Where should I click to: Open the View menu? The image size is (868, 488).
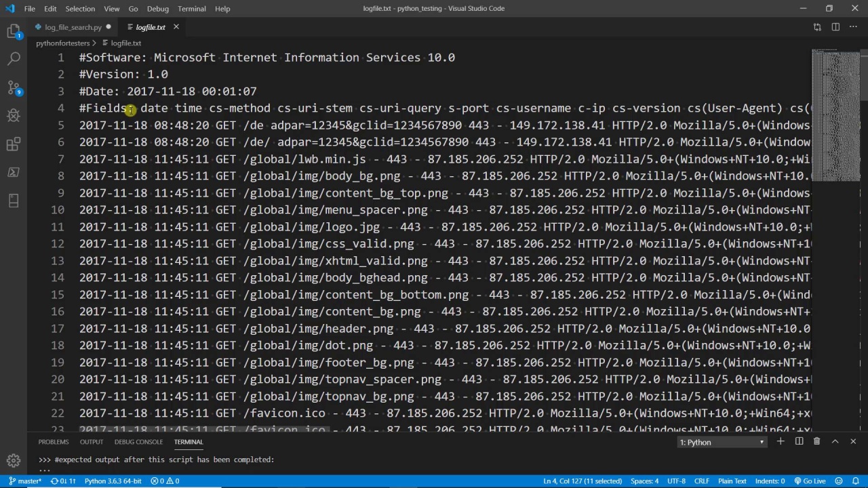tap(112, 9)
